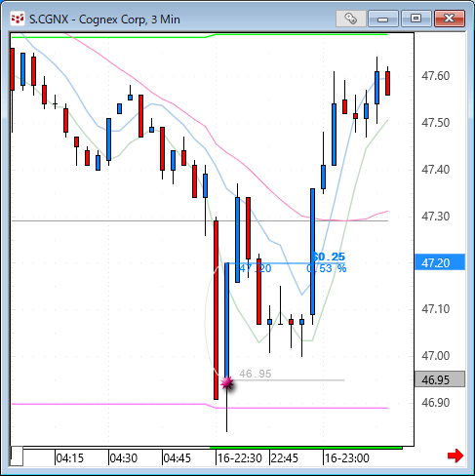Click the 47.00 price axis label
Image resolution: width=475 pixels, height=476 pixels.
435,356
